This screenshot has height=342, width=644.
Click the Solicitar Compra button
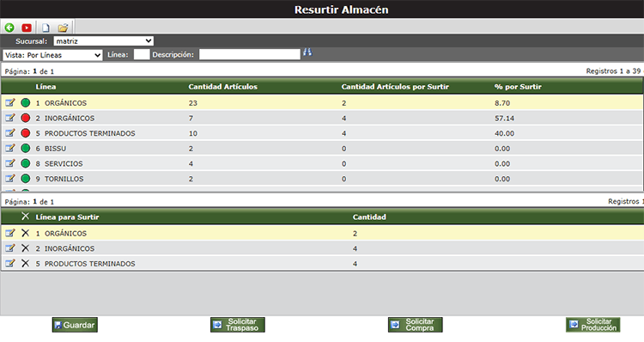(416, 325)
